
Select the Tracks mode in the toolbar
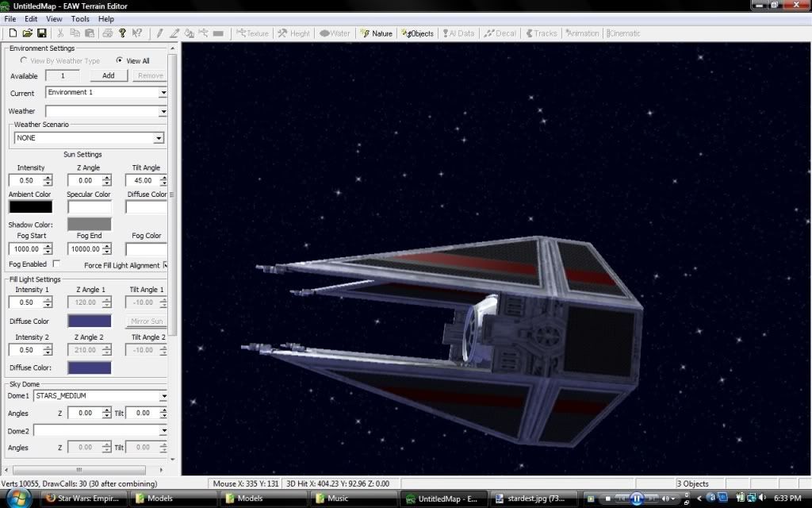tap(541, 33)
